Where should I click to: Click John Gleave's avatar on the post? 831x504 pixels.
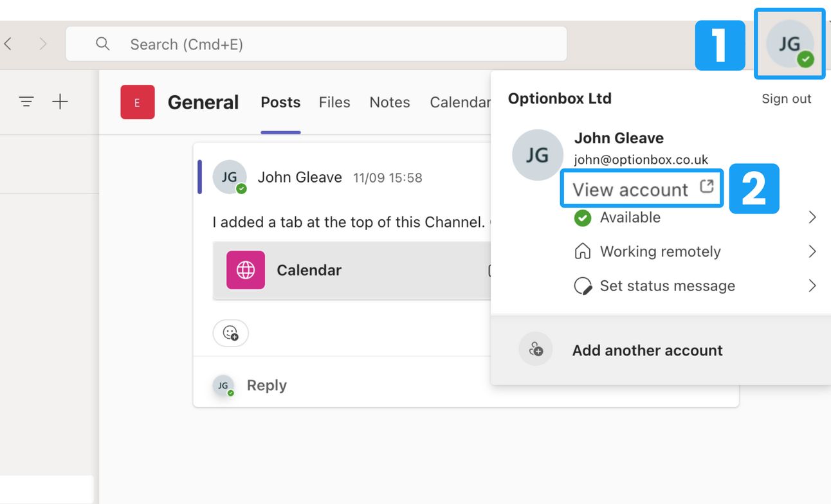[230, 177]
